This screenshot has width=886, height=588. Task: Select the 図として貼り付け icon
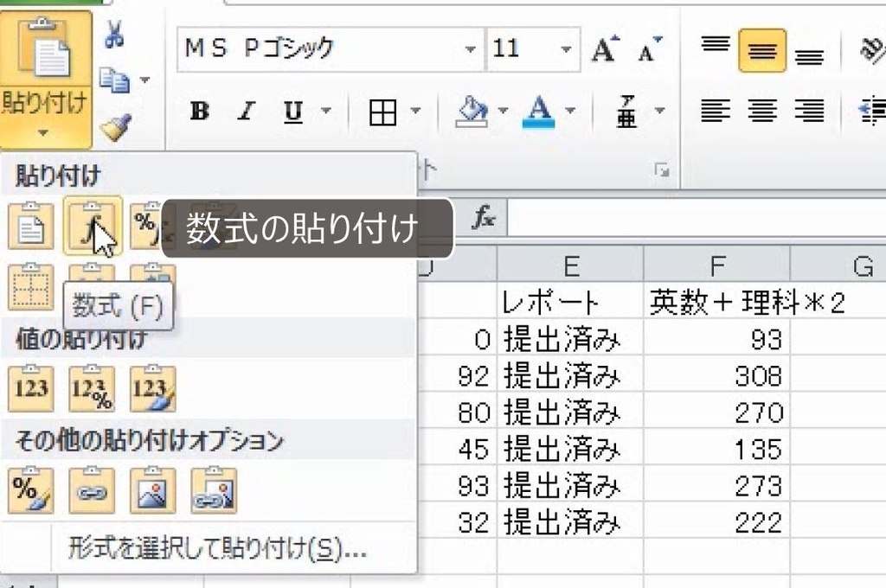click(x=153, y=489)
